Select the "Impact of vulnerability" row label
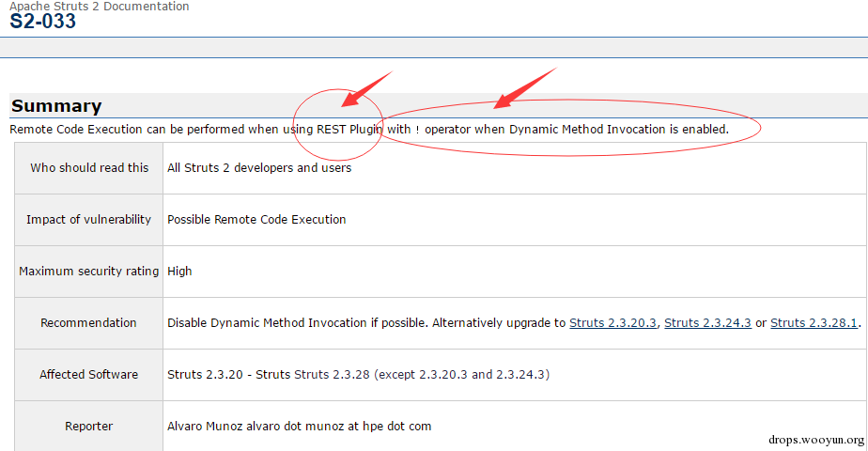The image size is (868, 451). tap(89, 220)
